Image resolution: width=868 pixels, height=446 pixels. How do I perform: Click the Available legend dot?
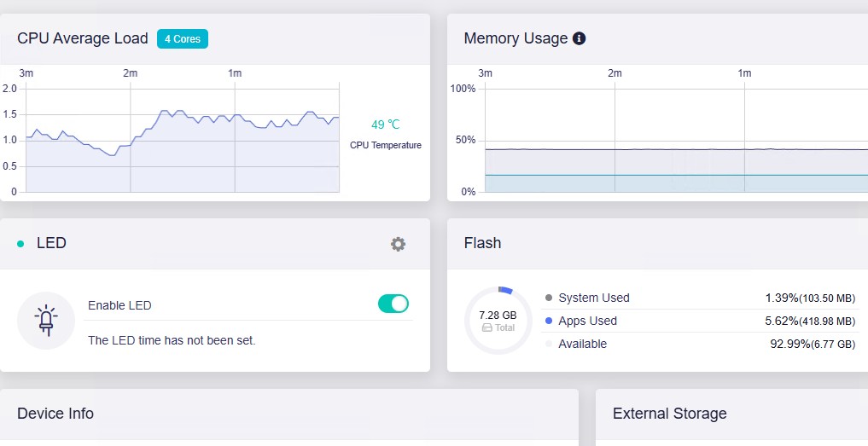pyautogui.click(x=549, y=344)
